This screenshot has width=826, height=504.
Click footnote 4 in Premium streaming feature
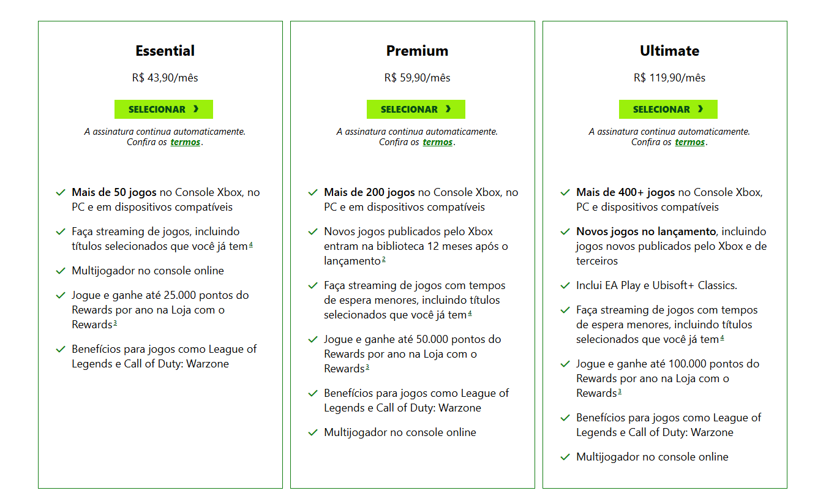click(x=470, y=314)
